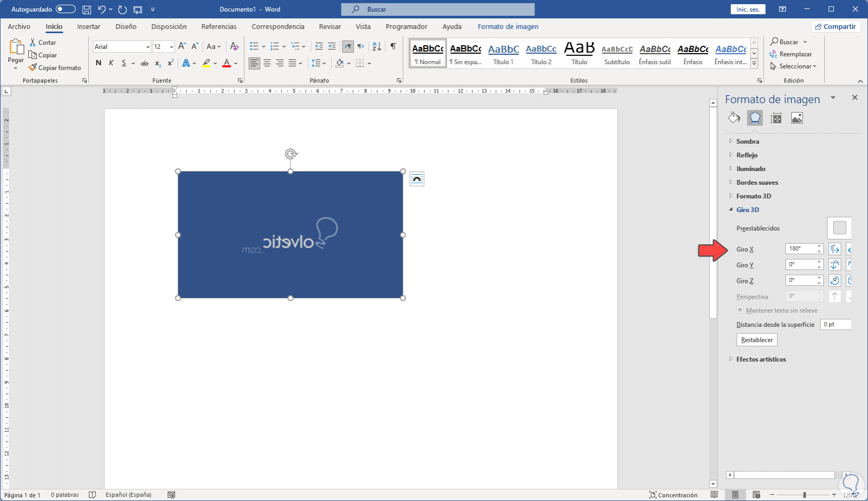Open Formato de imagen tab

click(x=508, y=26)
